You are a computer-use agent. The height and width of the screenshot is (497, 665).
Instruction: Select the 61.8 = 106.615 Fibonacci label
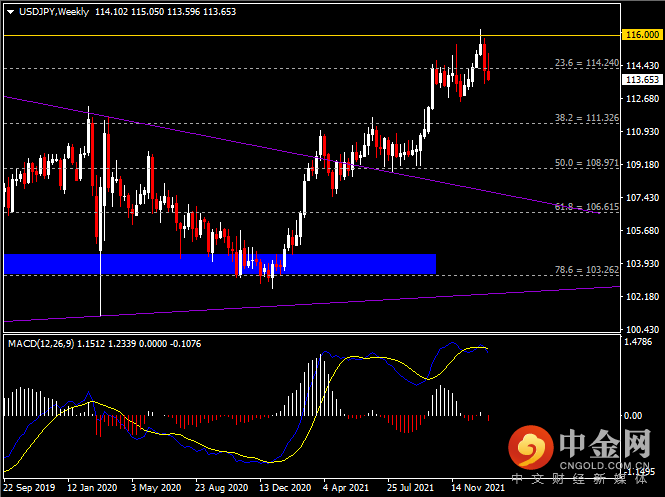coord(587,207)
